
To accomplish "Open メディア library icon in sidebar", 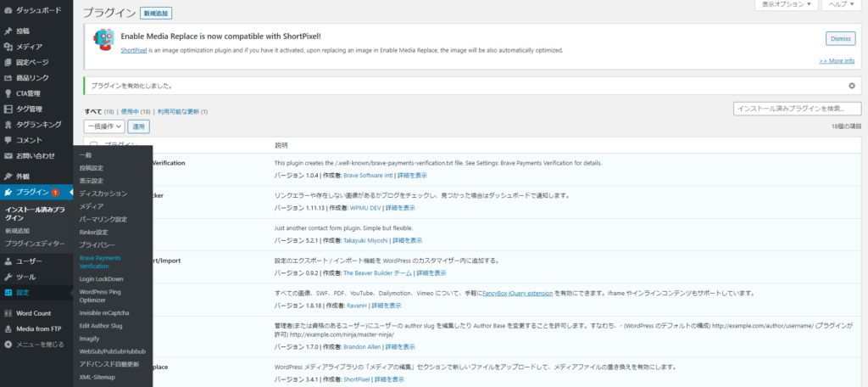I will click(x=8, y=47).
